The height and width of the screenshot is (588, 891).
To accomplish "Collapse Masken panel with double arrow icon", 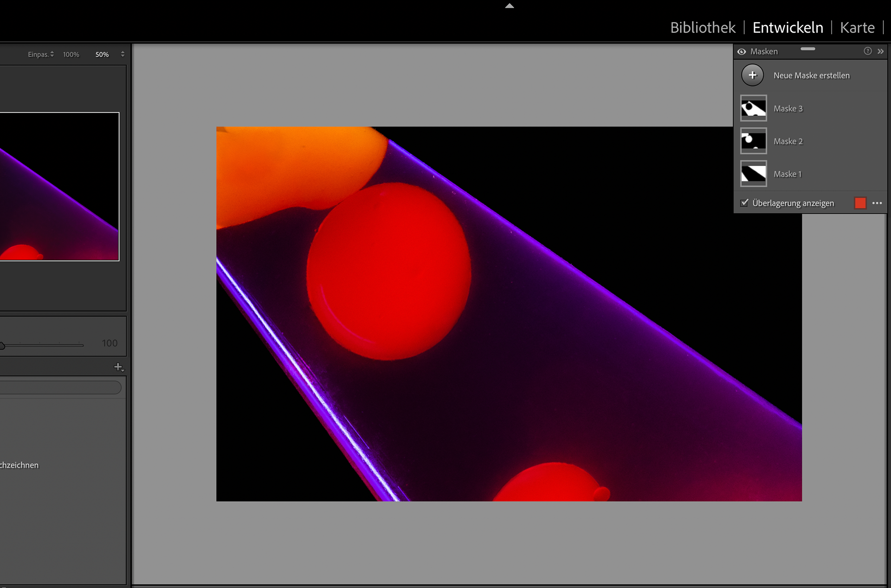I will click(x=880, y=51).
